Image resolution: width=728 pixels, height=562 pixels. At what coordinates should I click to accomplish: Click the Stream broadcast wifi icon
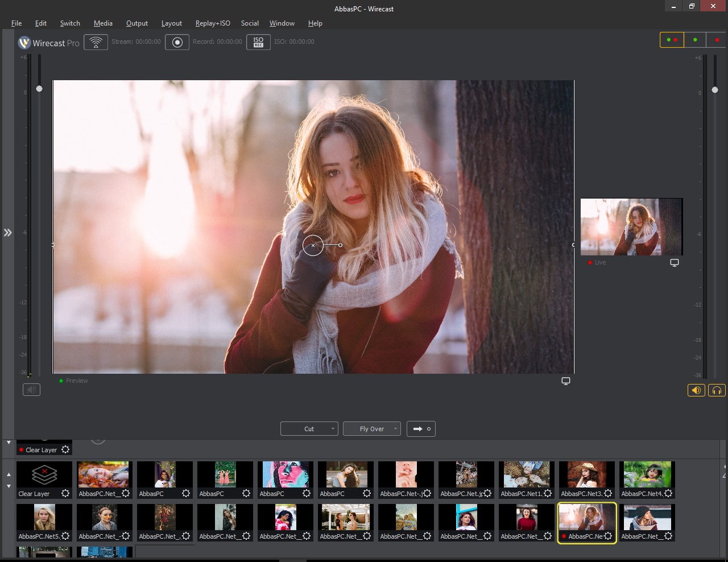96,42
